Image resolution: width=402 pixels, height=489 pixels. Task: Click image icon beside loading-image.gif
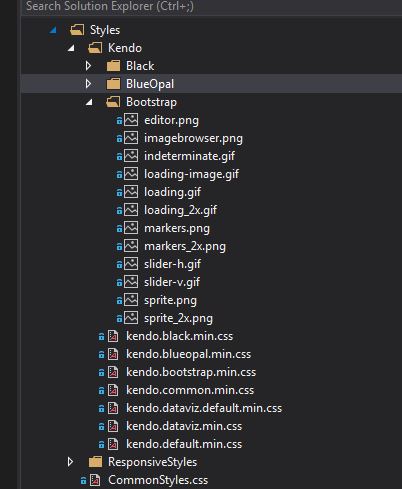[131, 174]
